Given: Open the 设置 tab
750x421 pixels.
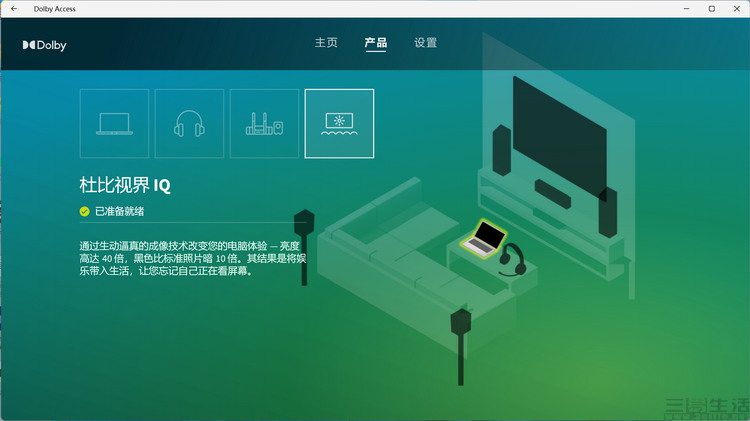Looking at the screenshot, I should point(426,43).
